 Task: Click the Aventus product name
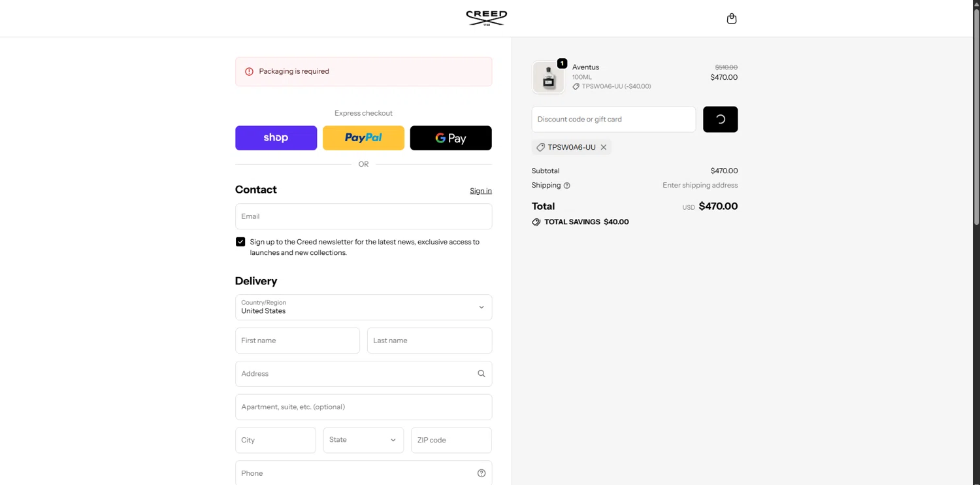585,67
